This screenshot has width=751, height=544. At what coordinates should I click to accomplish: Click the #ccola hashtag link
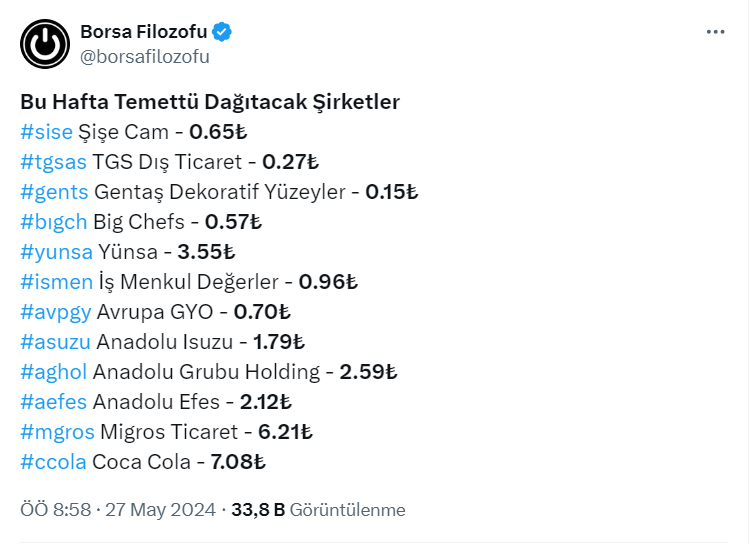click(53, 462)
